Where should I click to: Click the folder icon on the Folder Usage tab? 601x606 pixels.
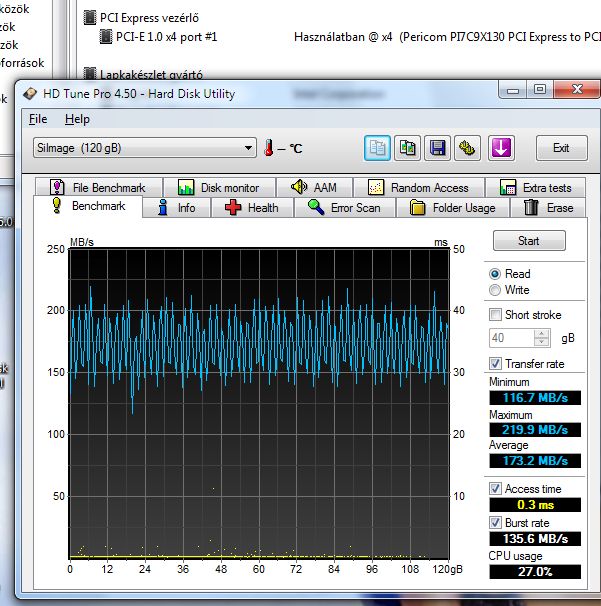tap(417, 208)
